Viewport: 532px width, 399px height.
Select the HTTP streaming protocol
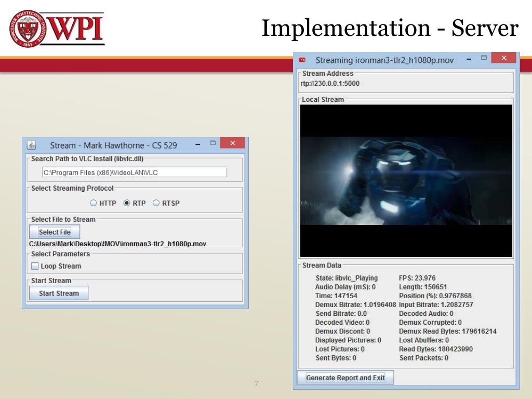(94, 203)
